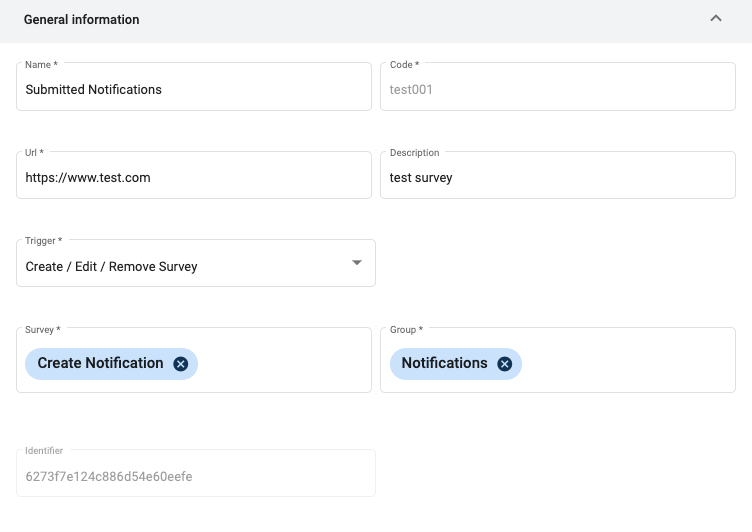Click empty area in Survey field
This screenshot has height=532, width=752.
click(x=283, y=363)
